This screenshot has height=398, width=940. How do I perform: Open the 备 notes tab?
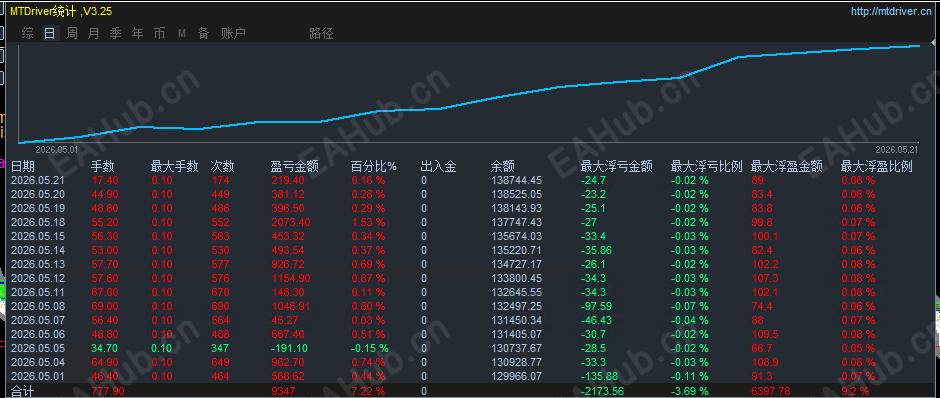click(204, 34)
